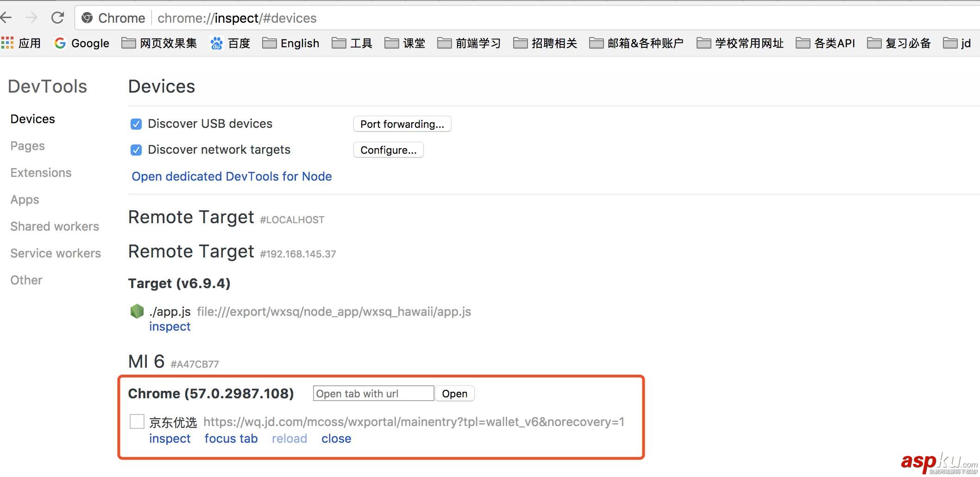The height and width of the screenshot is (477, 980).
Task: Reload the page with the refresh icon
Action: [x=57, y=18]
